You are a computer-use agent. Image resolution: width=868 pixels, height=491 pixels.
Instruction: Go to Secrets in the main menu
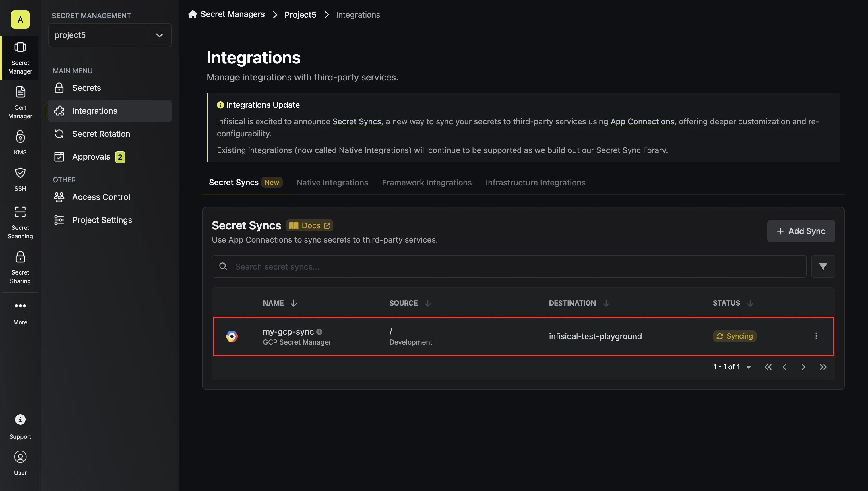click(110, 88)
